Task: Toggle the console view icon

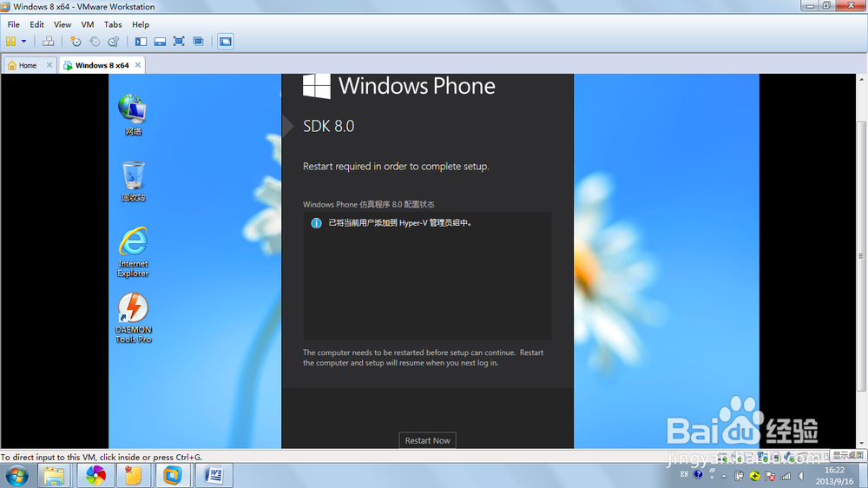Action: click(x=226, y=42)
